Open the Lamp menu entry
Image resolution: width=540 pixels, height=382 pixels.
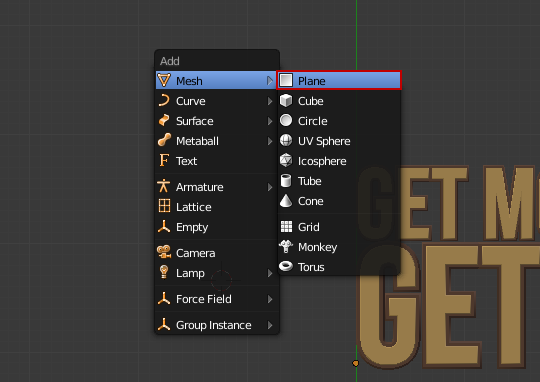[216, 273]
